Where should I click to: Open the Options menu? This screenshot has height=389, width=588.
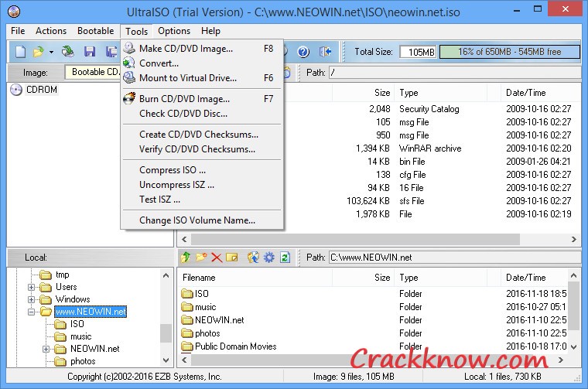[x=174, y=31]
